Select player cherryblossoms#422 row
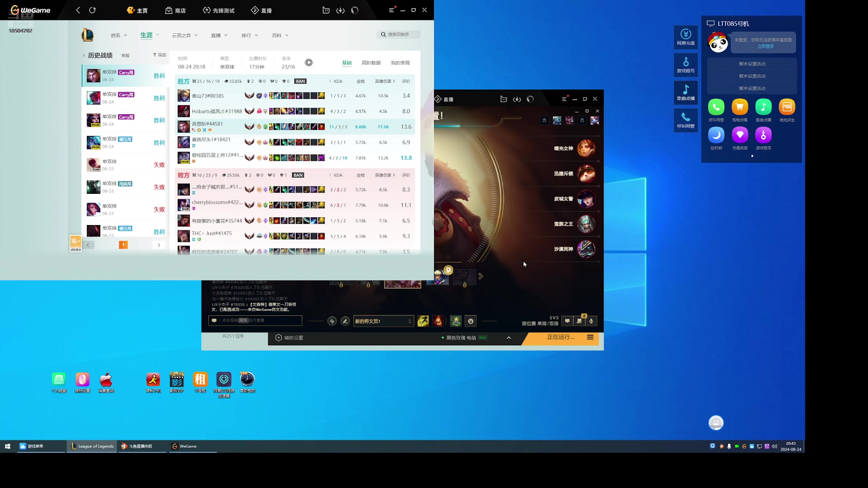Image resolution: width=868 pixels, height=488 pixels. pos(295,205)
